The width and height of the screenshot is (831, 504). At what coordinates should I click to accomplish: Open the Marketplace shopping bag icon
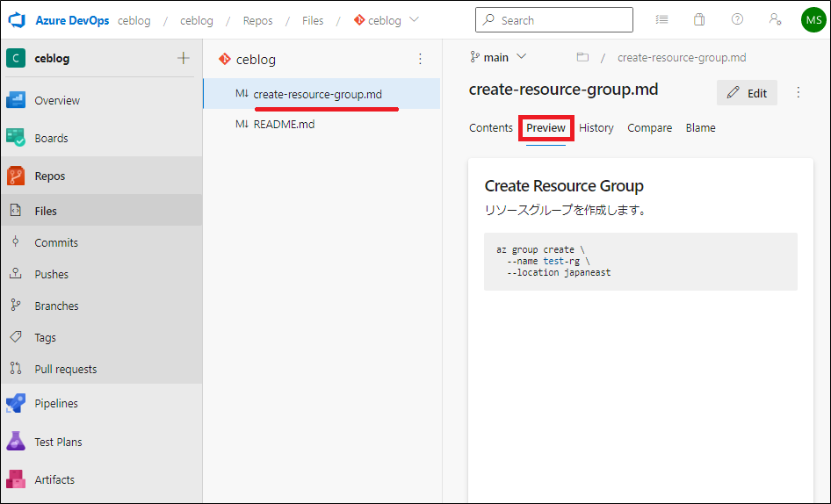(x=699, y=19)
